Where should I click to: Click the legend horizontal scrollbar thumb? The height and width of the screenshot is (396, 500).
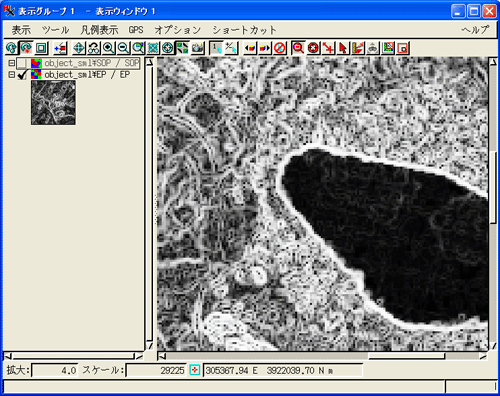tap(73, 356)
